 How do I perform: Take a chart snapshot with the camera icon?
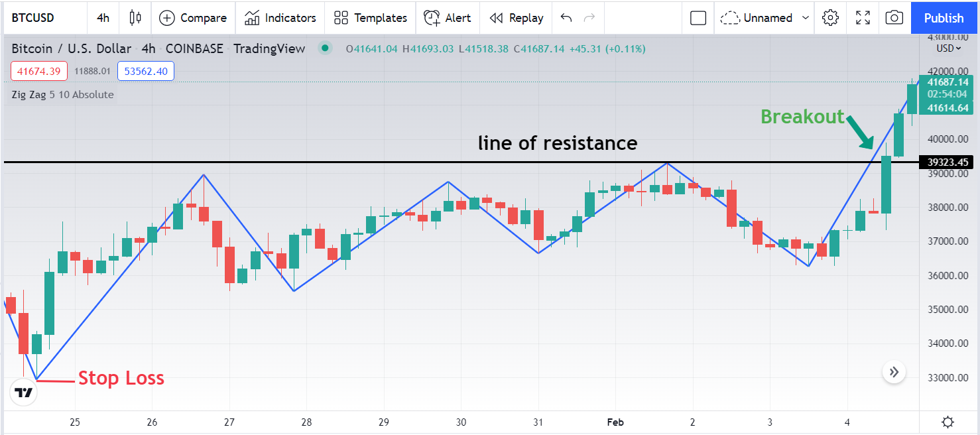(894, 18)
